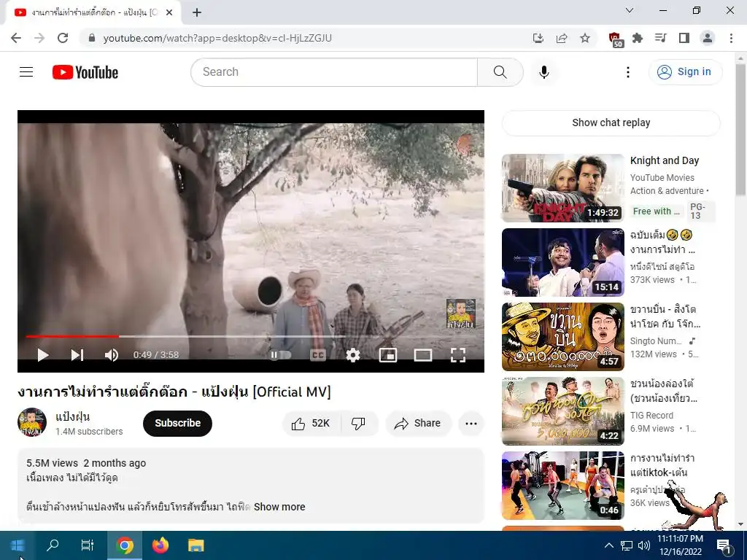Viewport: 747px width, 560px height.
Task: Enable theater mode in player
Action: [x=423, y=355]
